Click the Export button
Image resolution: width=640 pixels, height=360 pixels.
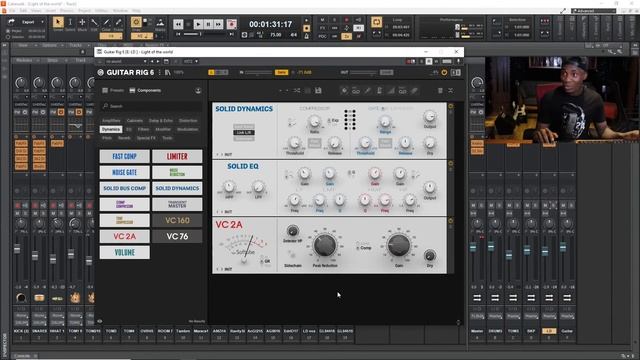click(x=28, y=22)
